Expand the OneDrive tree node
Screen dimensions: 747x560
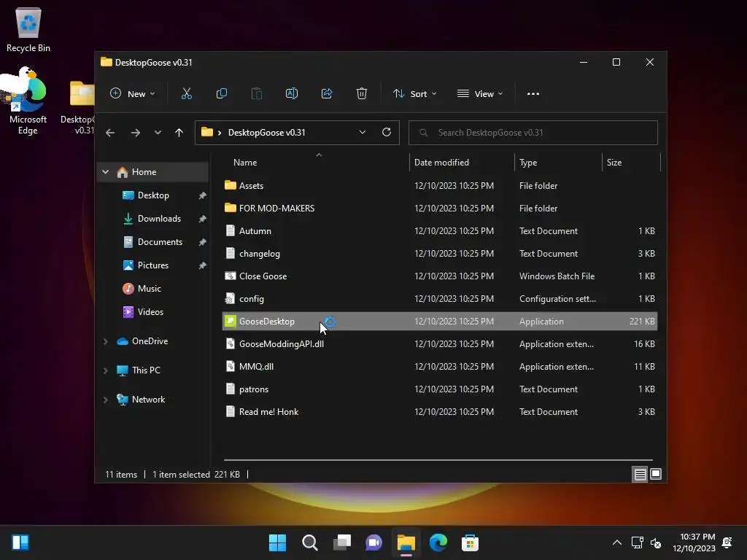click(x=105, y=341)
